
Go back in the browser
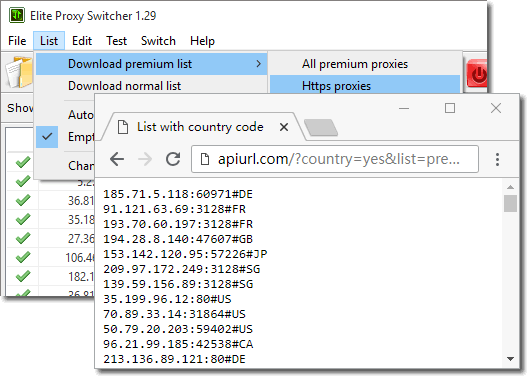[x=117, y=159]
